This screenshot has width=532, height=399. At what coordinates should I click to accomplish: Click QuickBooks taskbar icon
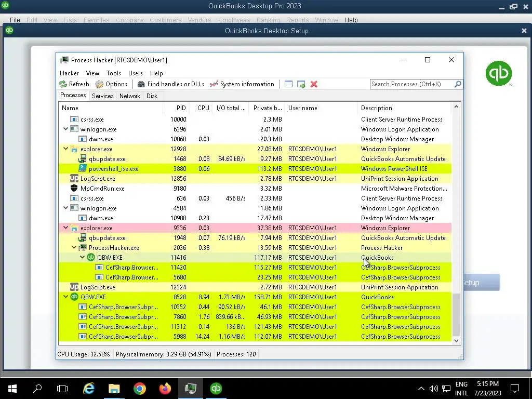pos(216,388)
